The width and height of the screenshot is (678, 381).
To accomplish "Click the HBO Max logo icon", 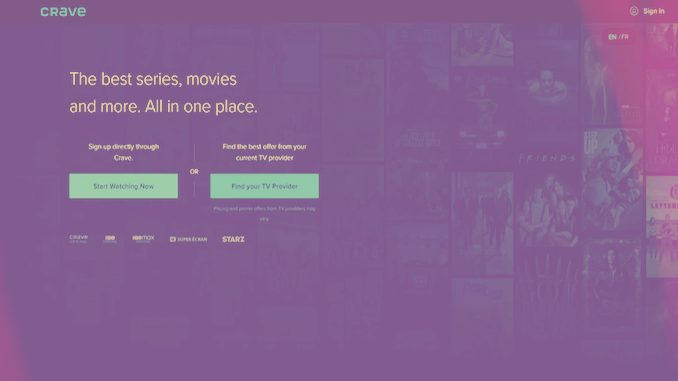I will click(143, 239).
